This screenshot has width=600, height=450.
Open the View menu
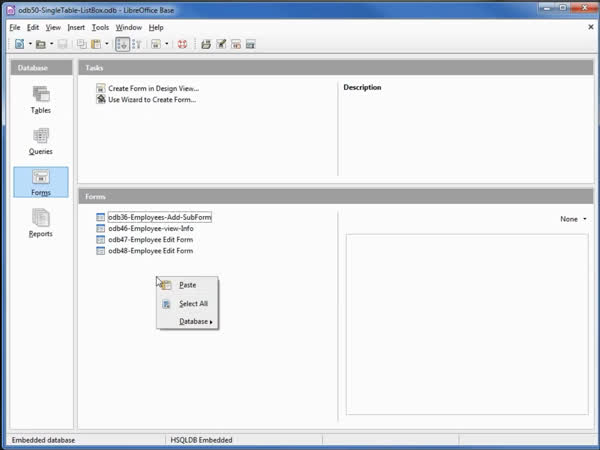53,28
